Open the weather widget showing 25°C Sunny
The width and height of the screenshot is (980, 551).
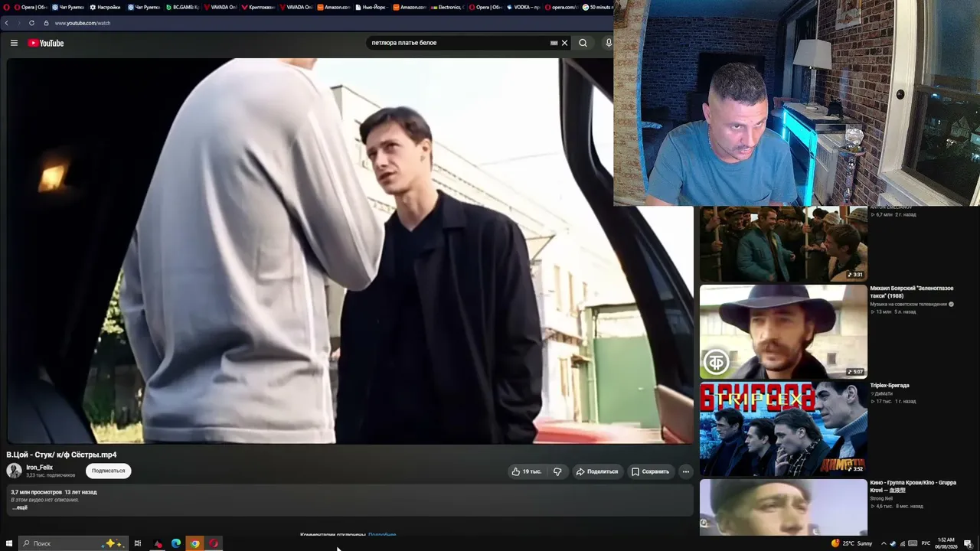[x=852, y=543]
